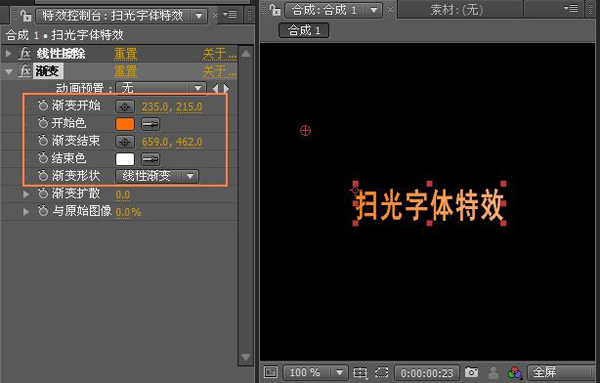Open the white 结束色 color swatch
The width and height of the screenshot is (600, 383).
[125, 159]
